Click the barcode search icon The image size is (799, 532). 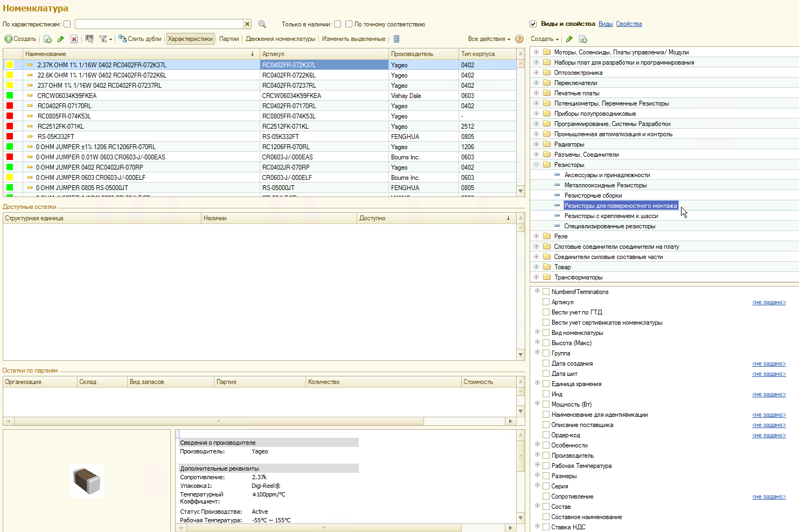89,39
